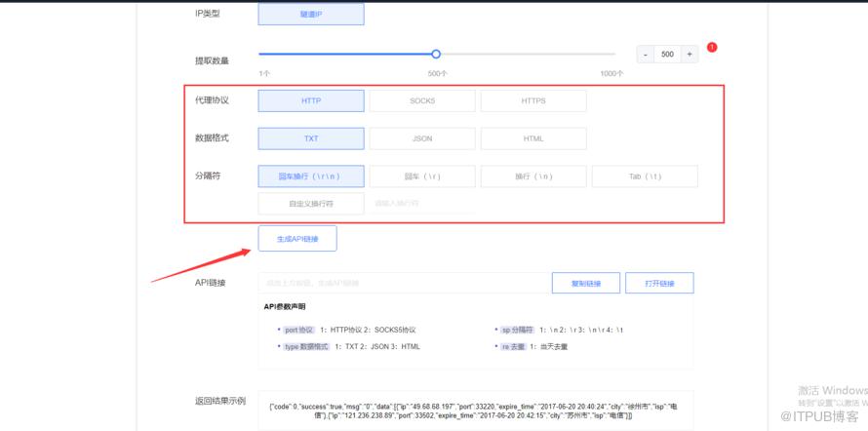Focus the API链接 text field

(x=404, y=283)
